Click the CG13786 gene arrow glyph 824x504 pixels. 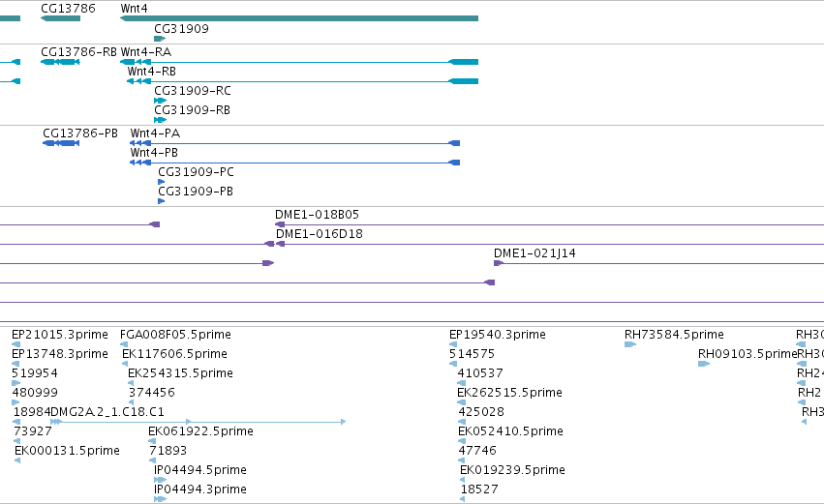coord(60,18)
